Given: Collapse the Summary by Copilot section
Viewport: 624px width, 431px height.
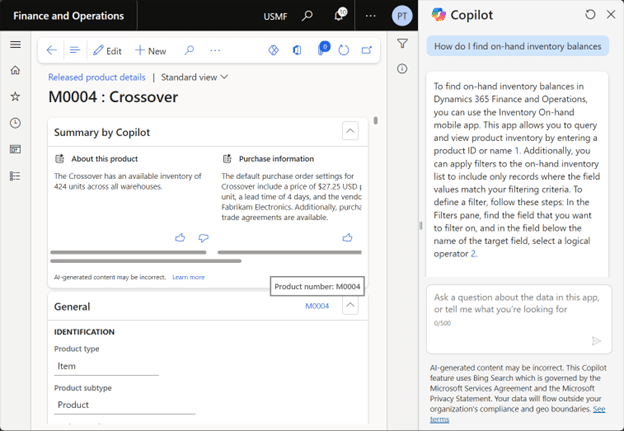Looking at the screenshot, I should pyautogui.click(x=350, y=131).
